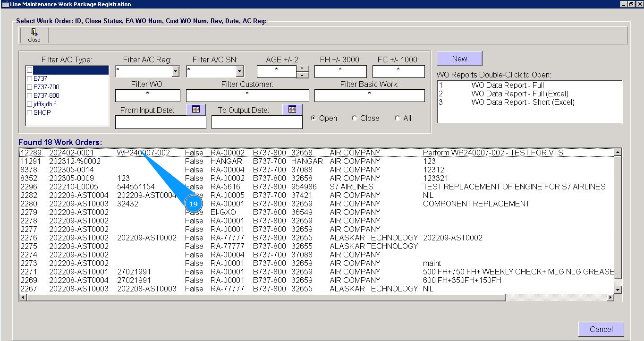Expand the Filter A/C Reg dropdown
The width and height of the screenshot is (644, 341).
(176, 72)
